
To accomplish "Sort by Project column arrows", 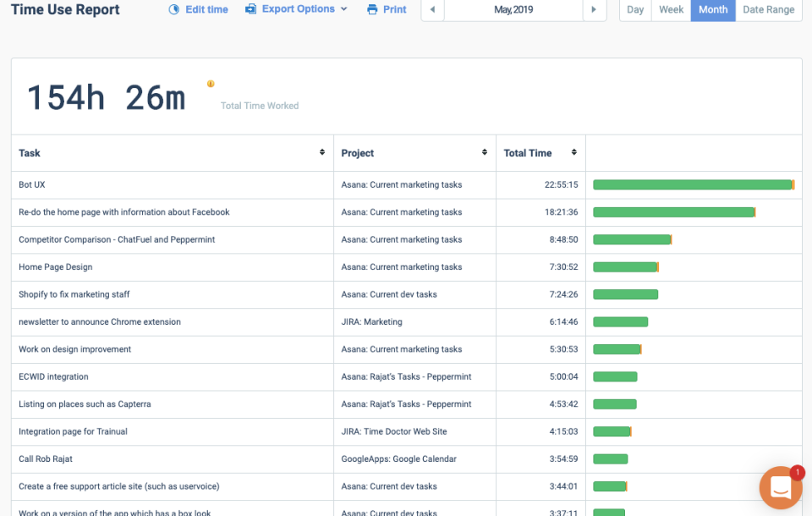I will click(x=484, y=152).
